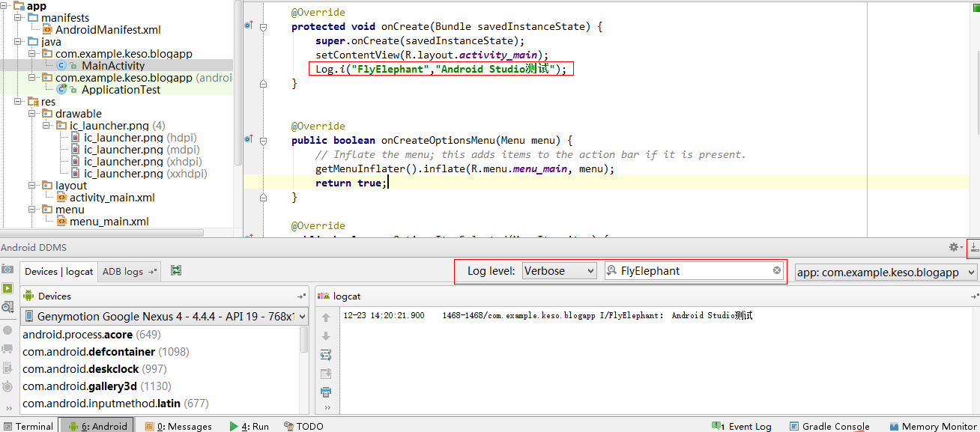Screen dimensions: 980x432
Task: Click the hide panel icon beside gear
Action: click(973, 247)
